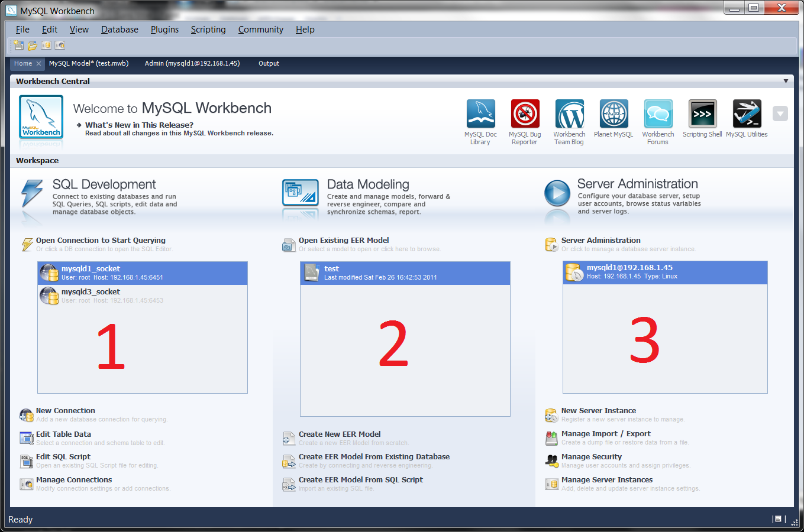Viewport: 804px width, 532px height.
Task: Click the Manage Connections icon
Action: [27, 484]
